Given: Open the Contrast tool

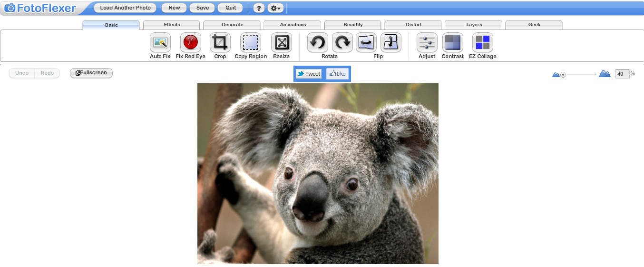Looking at the screenshot, I should pyautogui.click(x=452, y=42).
